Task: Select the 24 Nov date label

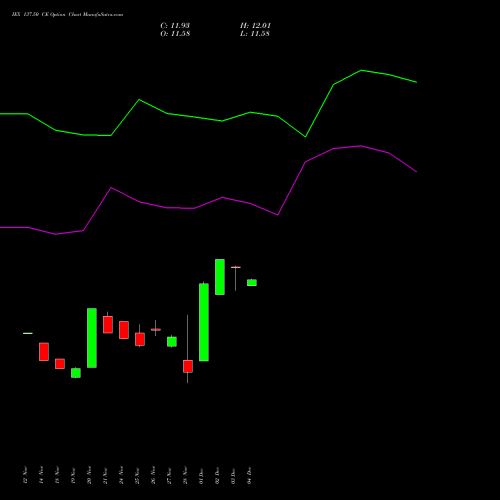Action: pos(121,475)
